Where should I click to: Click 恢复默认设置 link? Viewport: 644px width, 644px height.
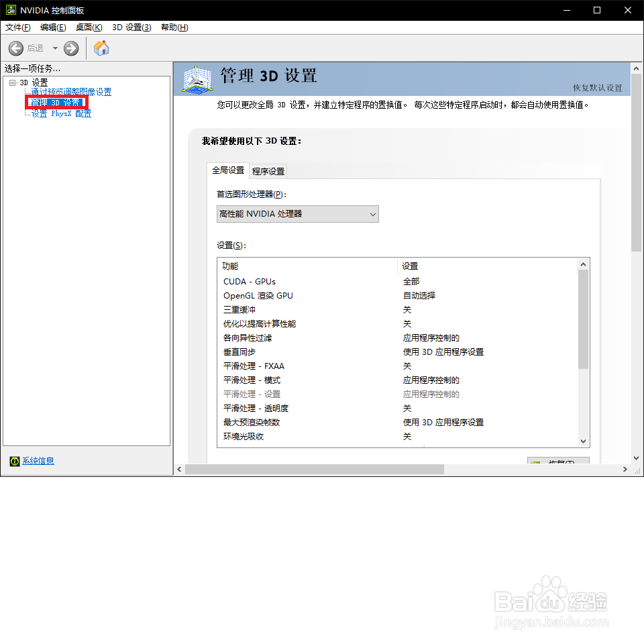598,88
